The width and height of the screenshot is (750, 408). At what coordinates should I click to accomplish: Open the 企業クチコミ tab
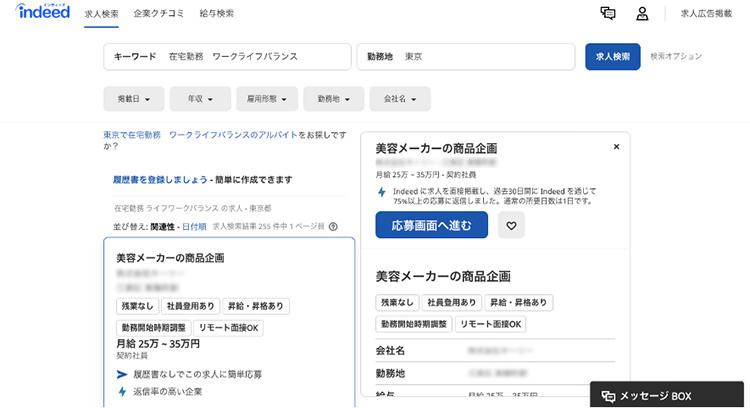point(159,13)
